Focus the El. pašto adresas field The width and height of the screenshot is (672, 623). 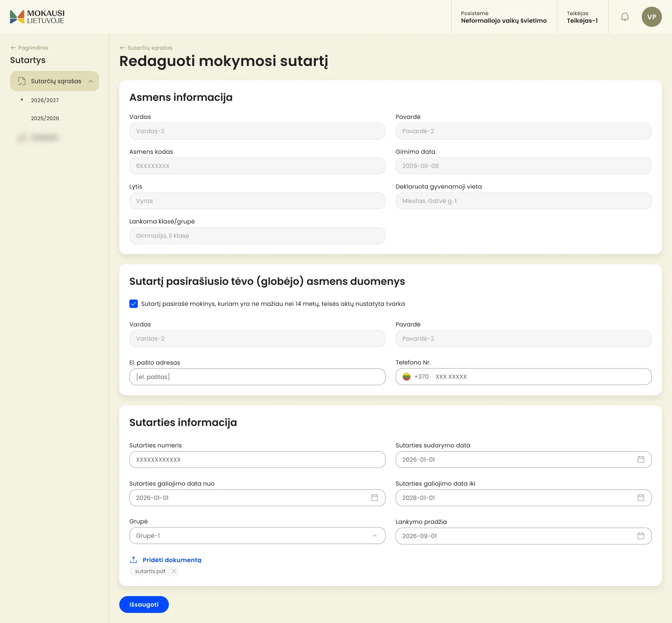pos(257,377)
